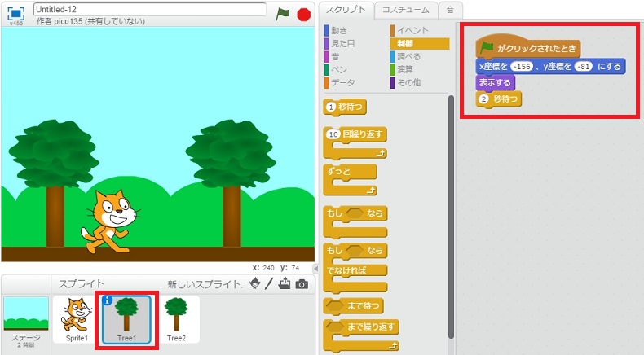Click the green flag to start project
This screenshot has height=355, width=644.
(x=283, y=15)
